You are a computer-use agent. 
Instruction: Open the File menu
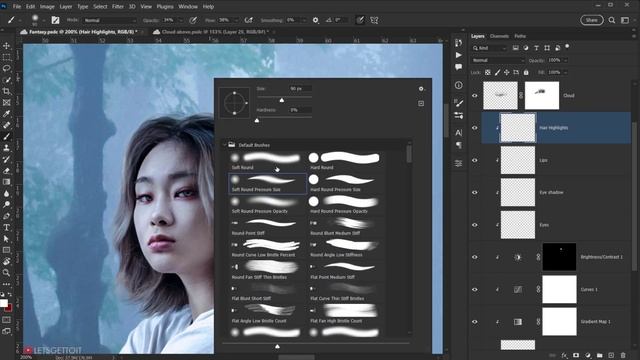coord(17,7)
